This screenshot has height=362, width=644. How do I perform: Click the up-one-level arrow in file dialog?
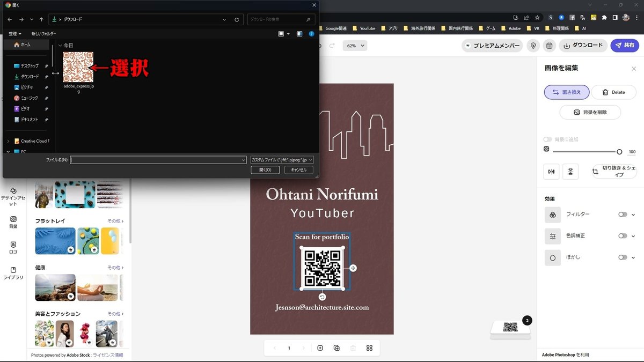41,19
